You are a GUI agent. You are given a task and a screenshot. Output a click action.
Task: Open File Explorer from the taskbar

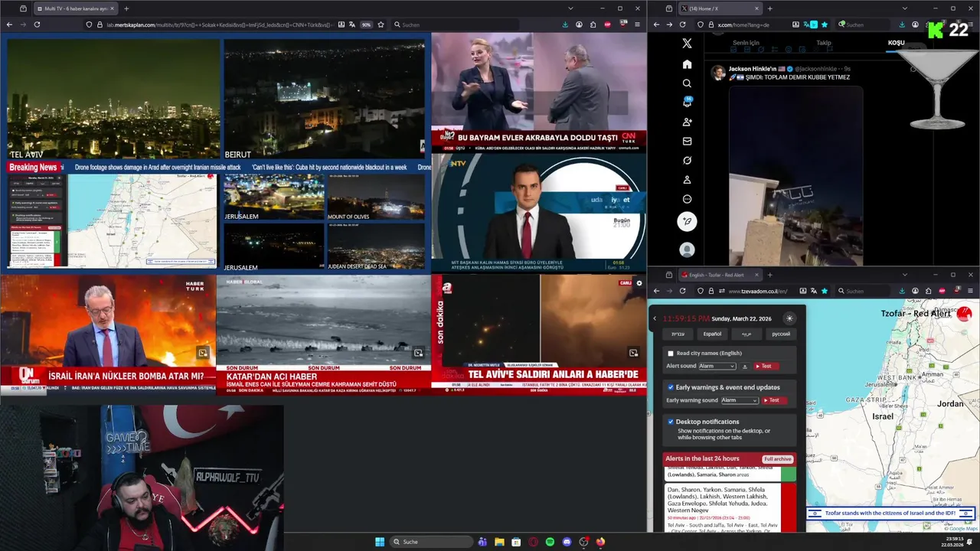point(499,542)
